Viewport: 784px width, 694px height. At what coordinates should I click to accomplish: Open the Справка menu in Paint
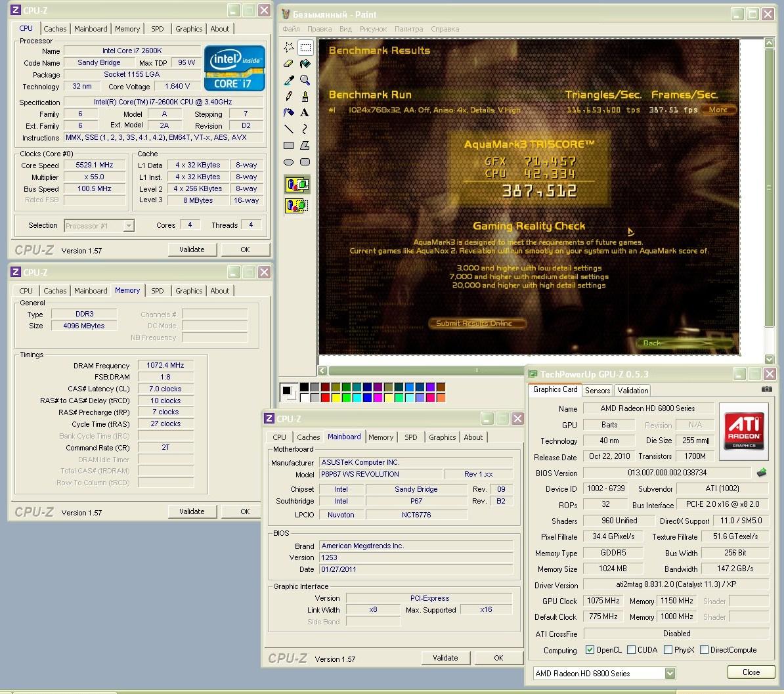pos(445,29)
